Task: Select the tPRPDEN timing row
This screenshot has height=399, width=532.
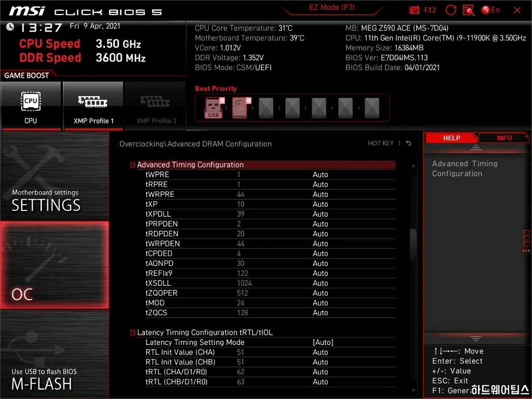Action: 270,223
